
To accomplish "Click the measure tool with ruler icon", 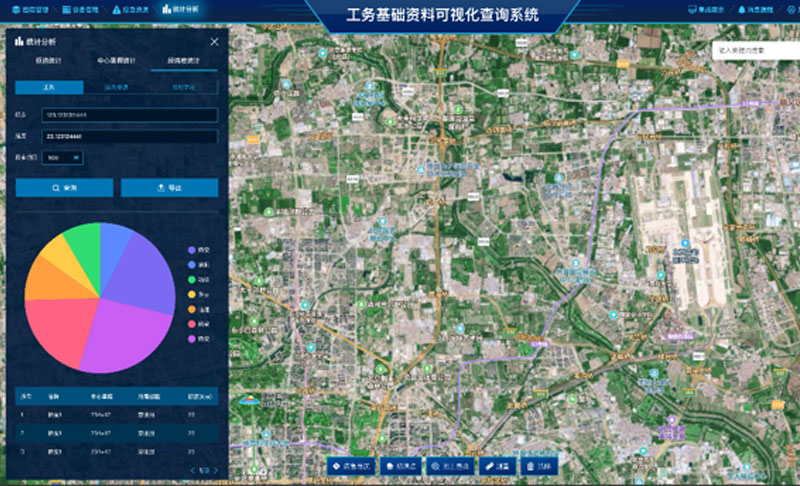I will pyautogui.click(x=497, y=466).
